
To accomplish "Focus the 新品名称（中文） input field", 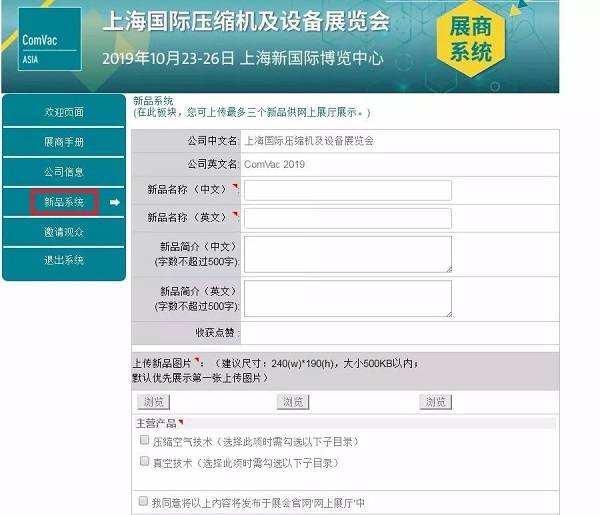I will pos(347,190).
